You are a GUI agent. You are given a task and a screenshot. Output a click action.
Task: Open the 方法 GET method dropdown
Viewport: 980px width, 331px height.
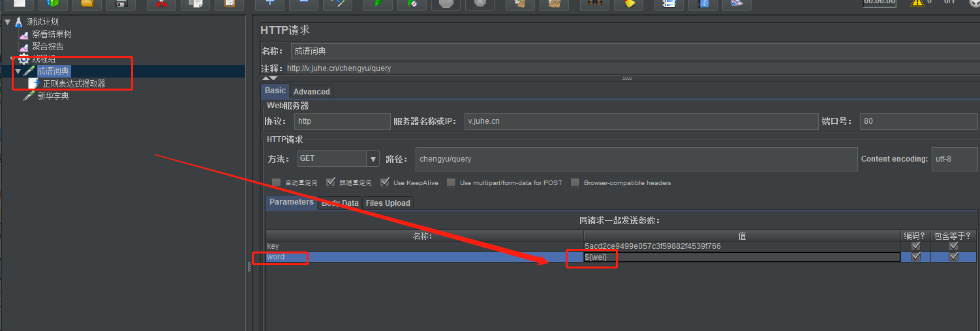(x=338, y=158)
